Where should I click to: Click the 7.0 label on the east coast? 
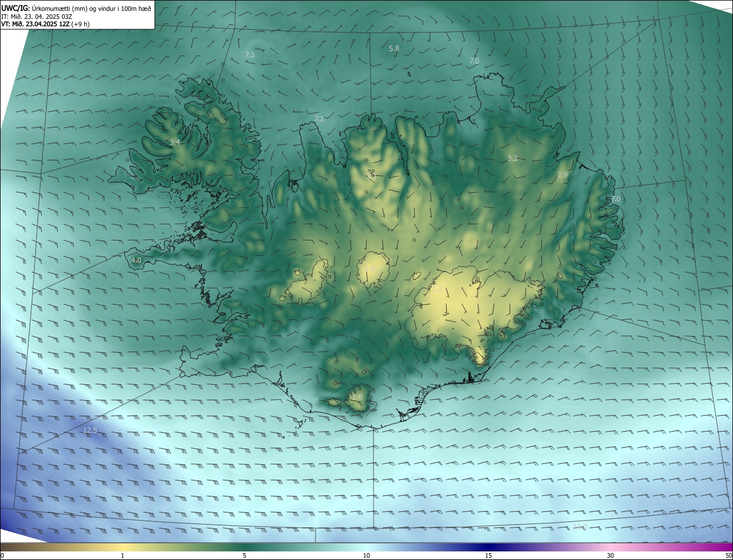[616, 199]
